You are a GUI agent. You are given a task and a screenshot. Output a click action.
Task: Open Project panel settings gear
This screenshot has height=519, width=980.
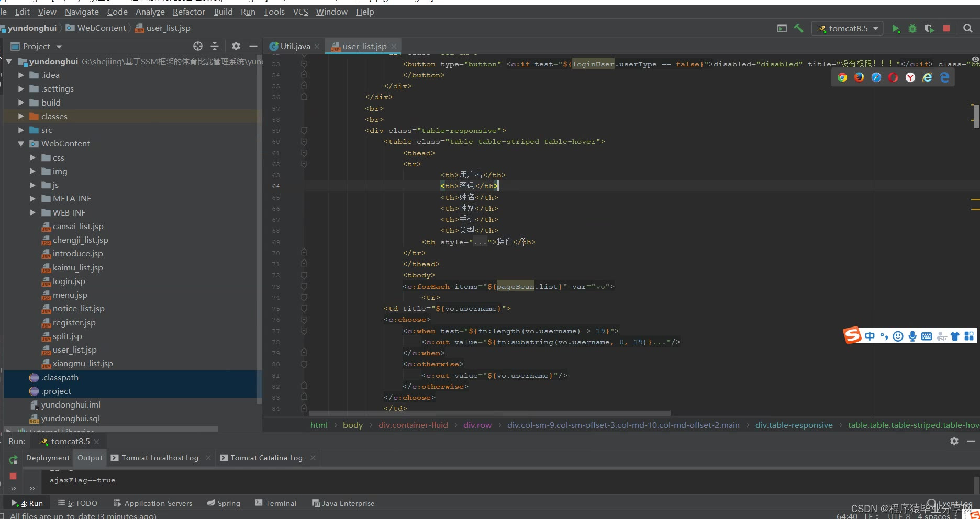tap(236, 46)
